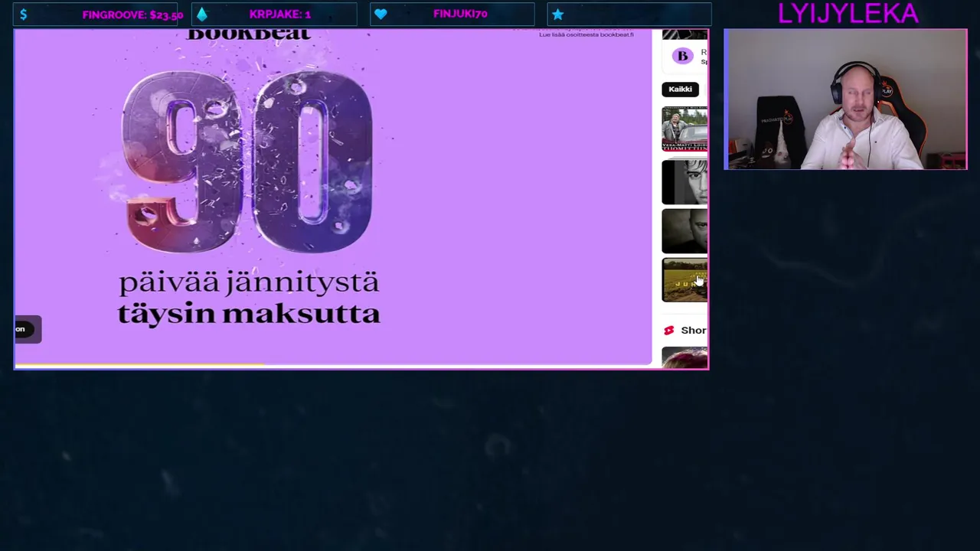Viewport: 980px width, 551px height.
Task: Click the 'päivää jännitystä' ad text
Action: coord(249,282)
